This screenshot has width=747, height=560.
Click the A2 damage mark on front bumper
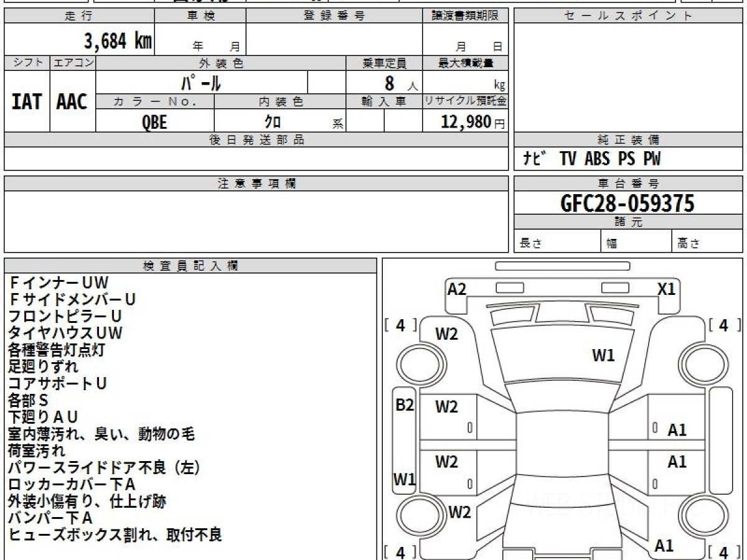(457, 289)
